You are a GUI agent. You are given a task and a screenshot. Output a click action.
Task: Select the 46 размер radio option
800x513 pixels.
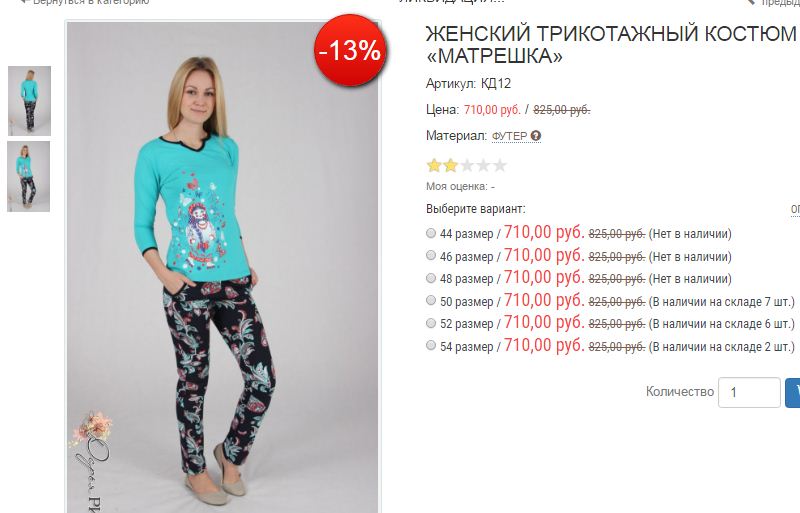coord(431,255)
